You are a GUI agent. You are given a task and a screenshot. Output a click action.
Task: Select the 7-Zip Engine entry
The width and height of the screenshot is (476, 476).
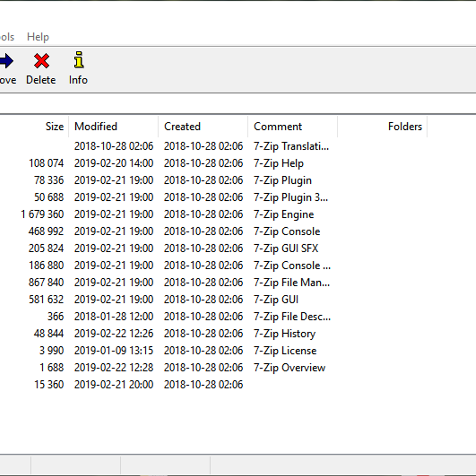coord(284,215)
